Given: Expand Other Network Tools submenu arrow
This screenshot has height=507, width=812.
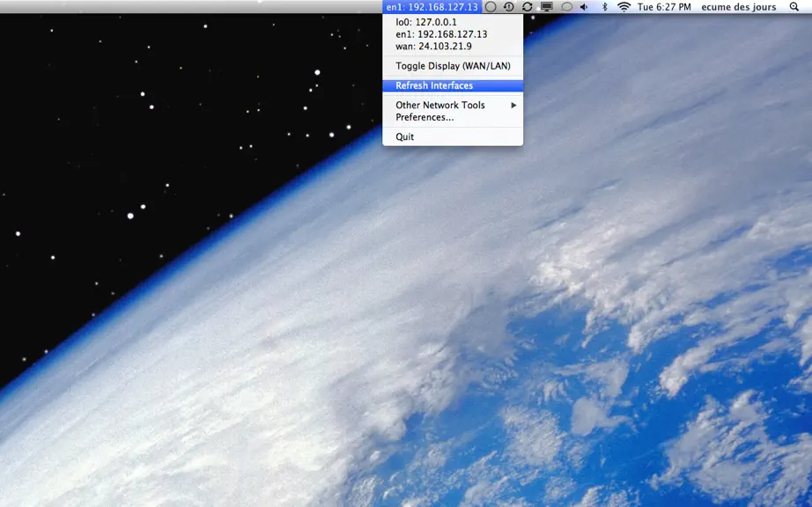Looking at the screenshot, I should pos(513,105).
